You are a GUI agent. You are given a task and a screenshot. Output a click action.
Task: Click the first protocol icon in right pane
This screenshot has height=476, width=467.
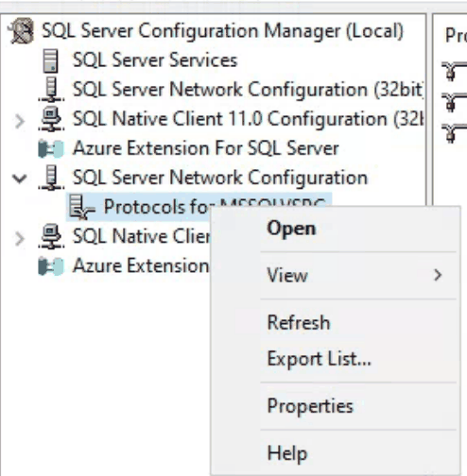point(455,71)
